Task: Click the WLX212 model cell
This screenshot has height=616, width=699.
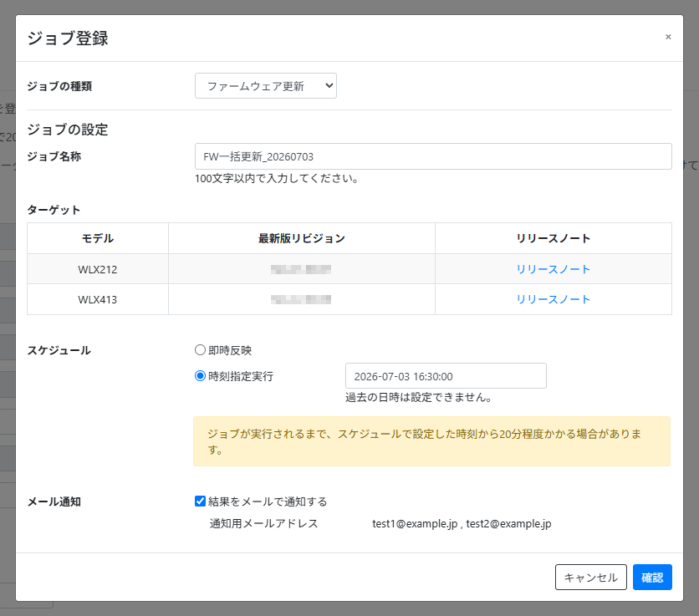Action: [x=98, y=269]
